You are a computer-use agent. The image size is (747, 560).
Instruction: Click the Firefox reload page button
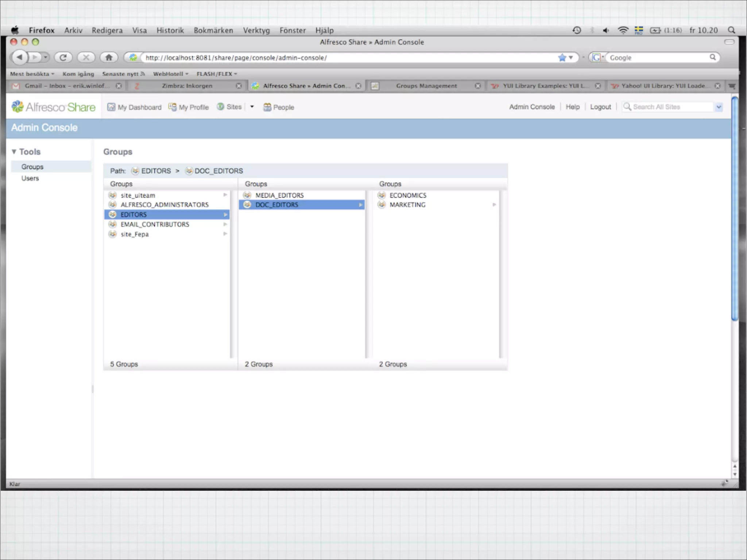pos(63,58)
